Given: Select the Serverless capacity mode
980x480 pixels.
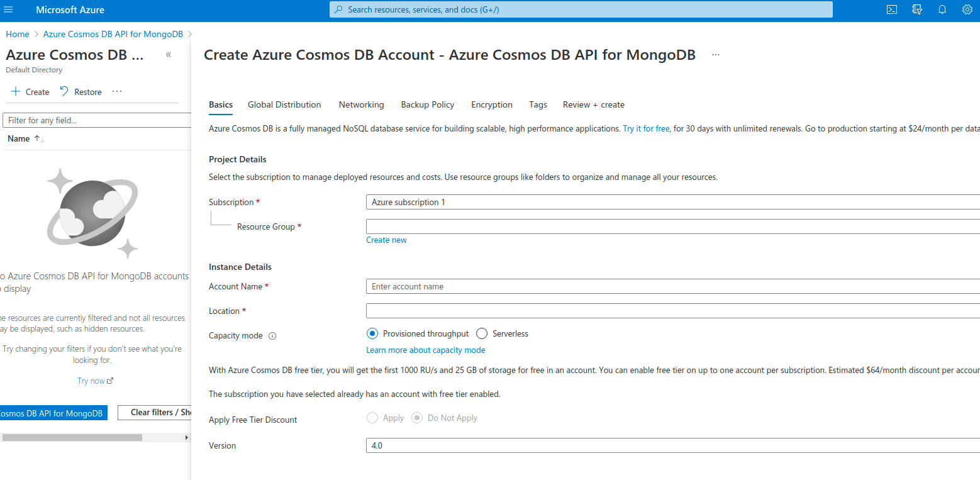Looking at the screenshot, I should (481, 333).
